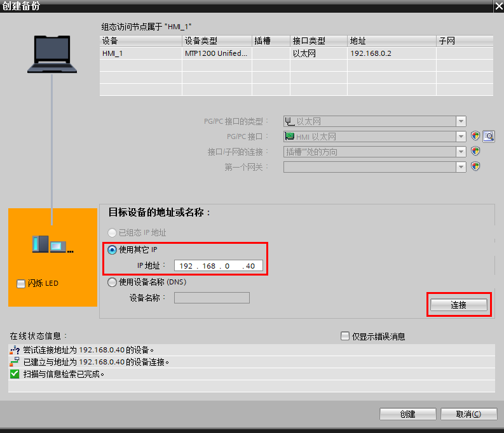Open the 接口/子网的连接 dropdown arrow
This screenshot has height=433, width=504.
461,152
